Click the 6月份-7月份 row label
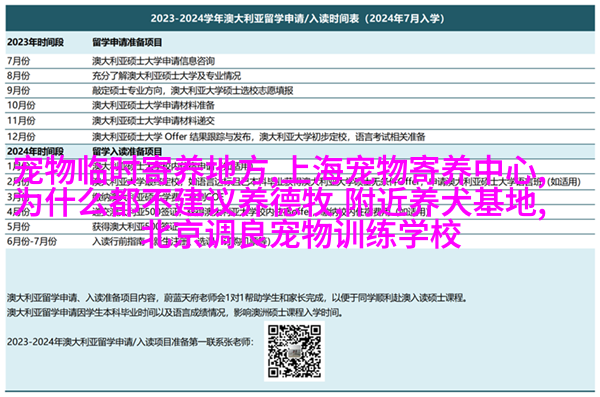Viewport: 600px width, 397px height. 32,241
